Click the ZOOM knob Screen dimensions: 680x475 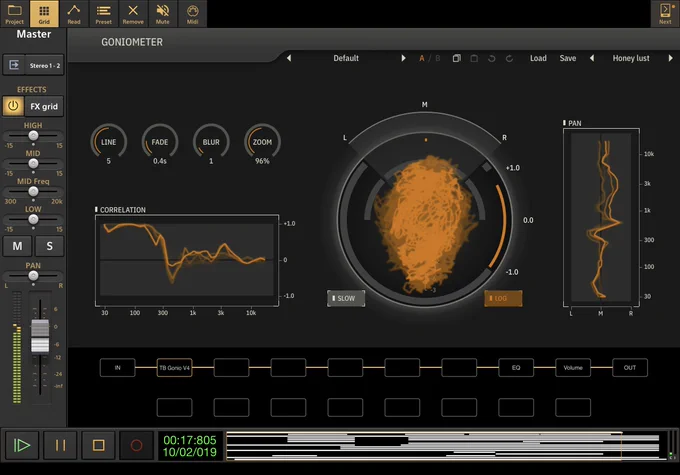coord(262,142)
